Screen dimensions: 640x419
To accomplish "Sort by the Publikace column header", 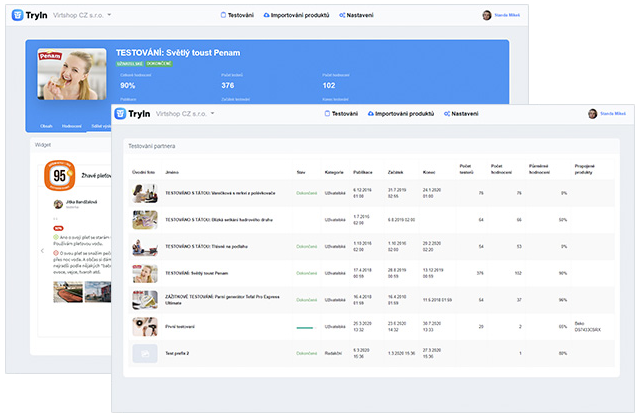I will (363, 172).
